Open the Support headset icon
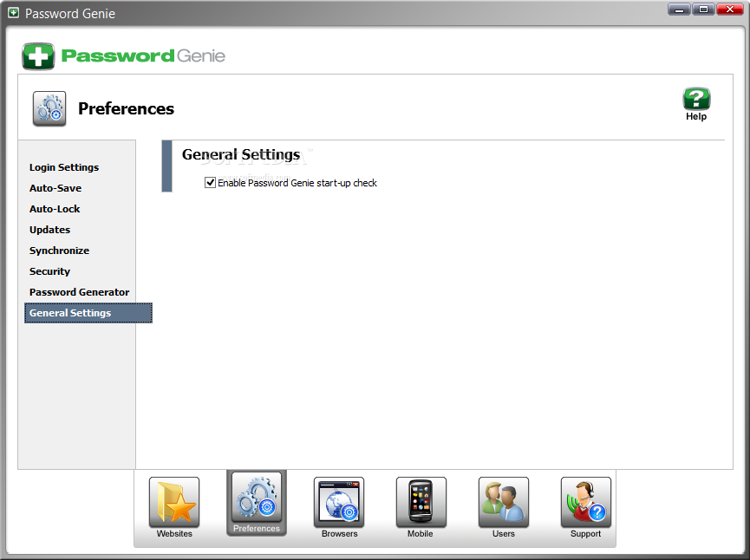Image resolution: width=750 pixels, height=560 pixels. [586, 502]
